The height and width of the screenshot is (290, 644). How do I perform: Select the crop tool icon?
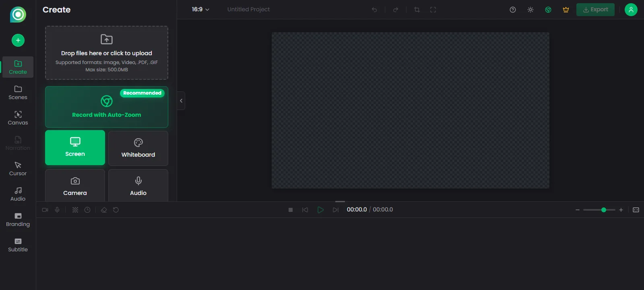pyautogui.click(x=417, y=10)
